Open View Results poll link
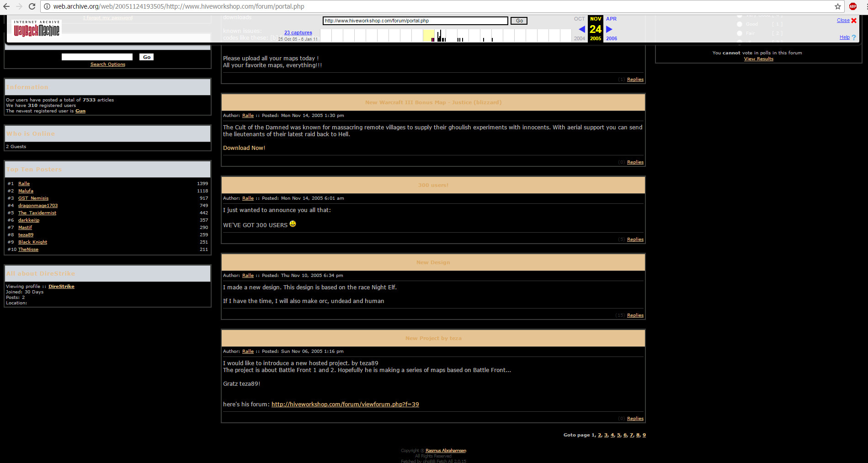Image resolution: width=868 pixels, height=463 pixels. (x=759, y=59)
